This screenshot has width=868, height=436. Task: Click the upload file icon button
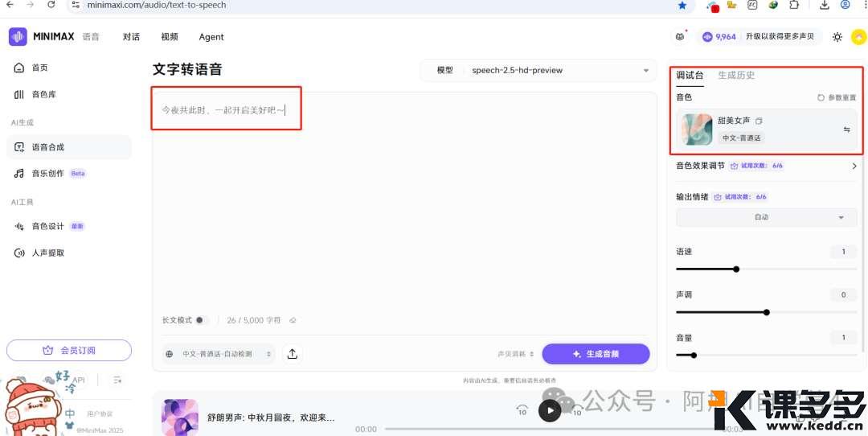[293, 353]
